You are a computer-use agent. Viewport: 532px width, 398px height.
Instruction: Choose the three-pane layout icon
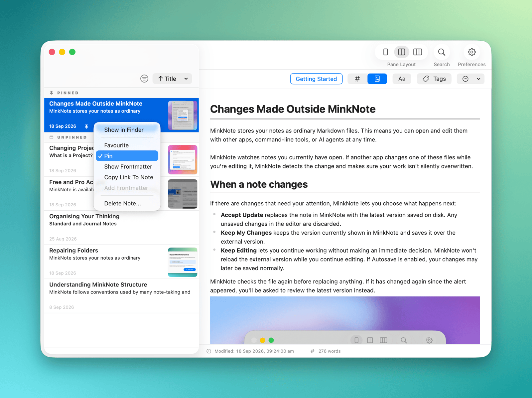point(418,52)
